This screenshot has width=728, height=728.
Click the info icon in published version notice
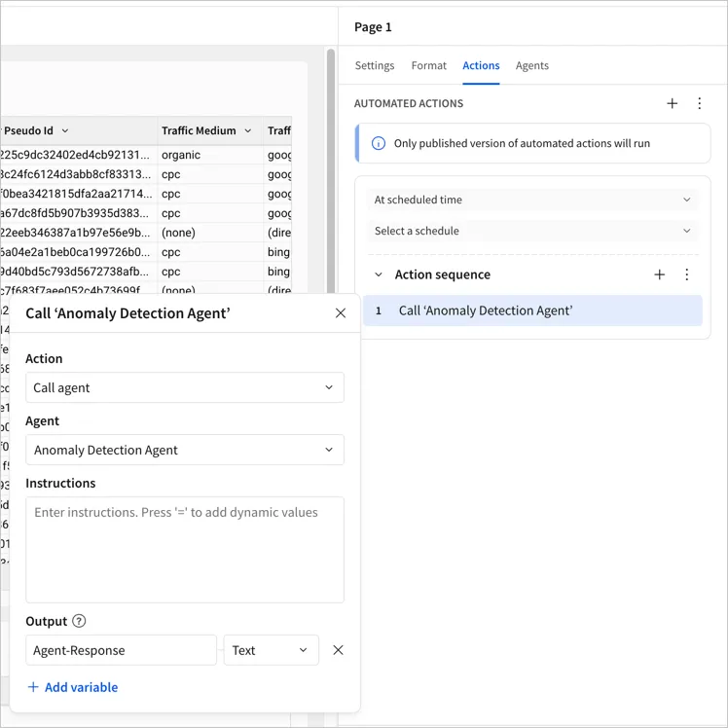[379, 143]
